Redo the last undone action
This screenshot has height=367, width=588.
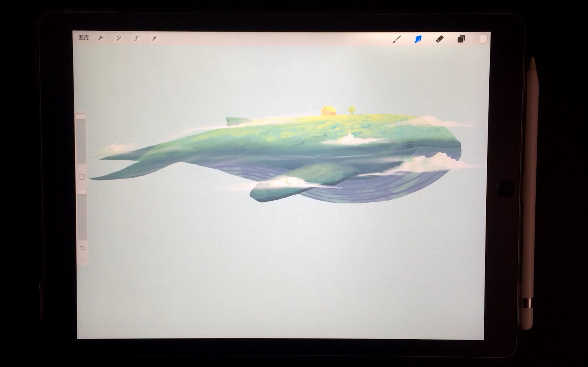pos(83,260)
